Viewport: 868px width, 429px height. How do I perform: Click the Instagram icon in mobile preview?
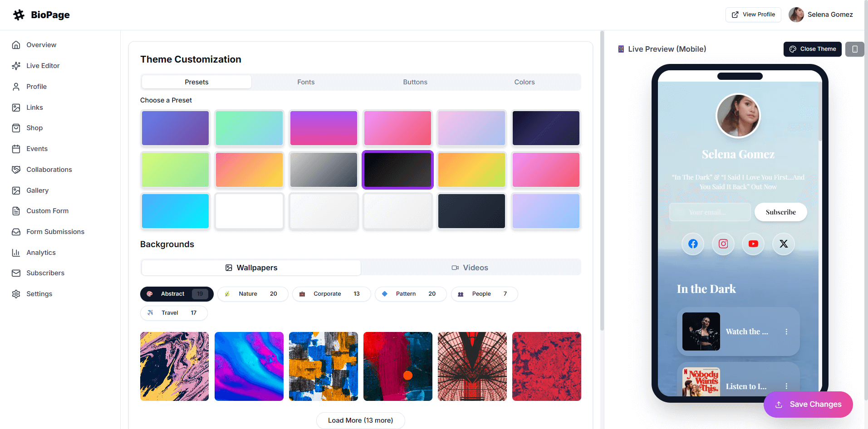coord(723,244)
